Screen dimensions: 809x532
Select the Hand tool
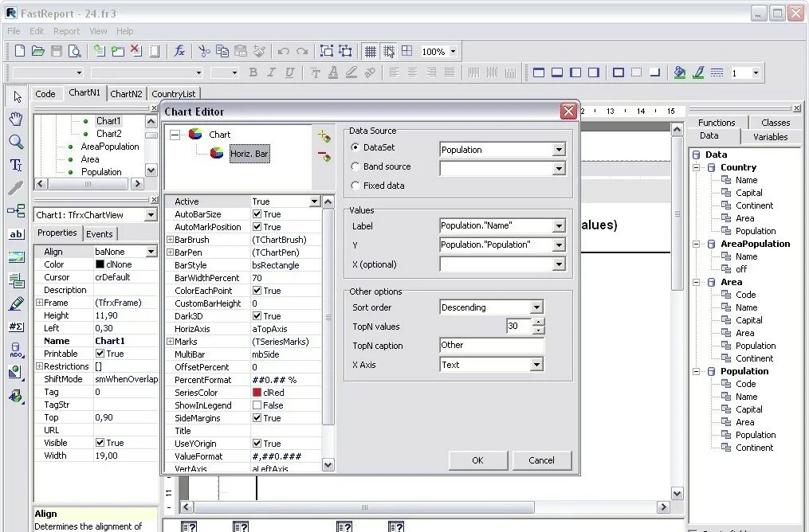16,119
